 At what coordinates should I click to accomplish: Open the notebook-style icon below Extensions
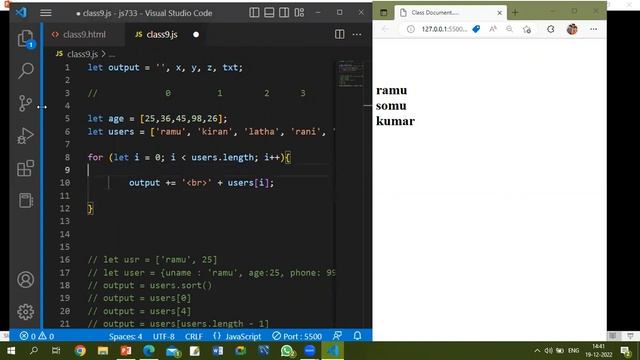point(26,200)
